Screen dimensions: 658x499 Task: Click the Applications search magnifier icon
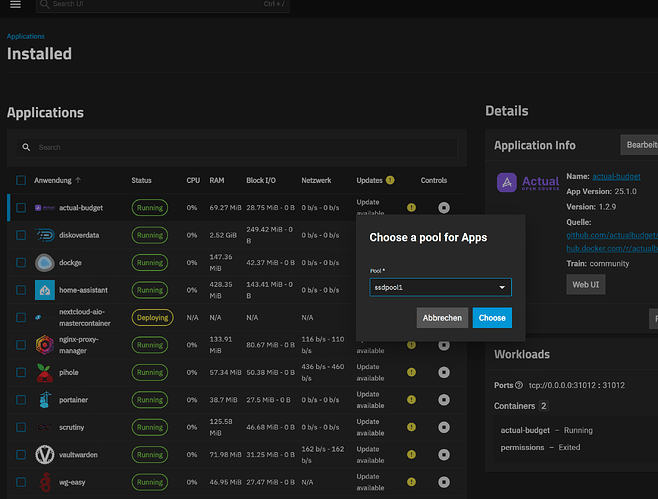click(26, 147)
